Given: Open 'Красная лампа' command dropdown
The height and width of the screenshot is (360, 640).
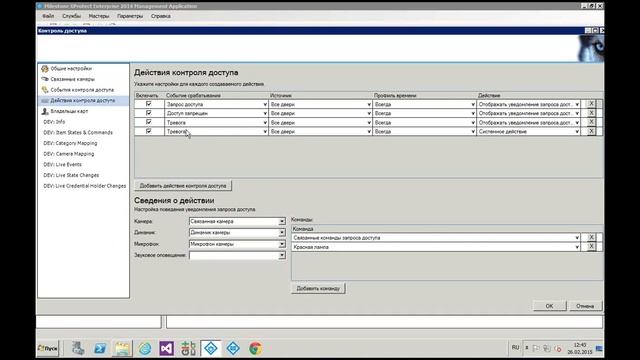Looking at the screenshot, I should (x=577, y=247).
